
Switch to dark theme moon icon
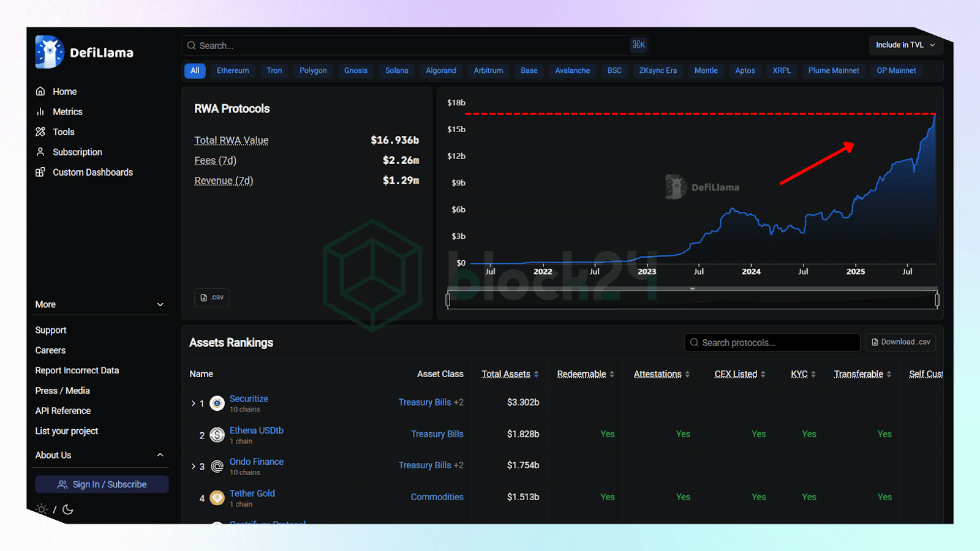(x=68, y=509)
